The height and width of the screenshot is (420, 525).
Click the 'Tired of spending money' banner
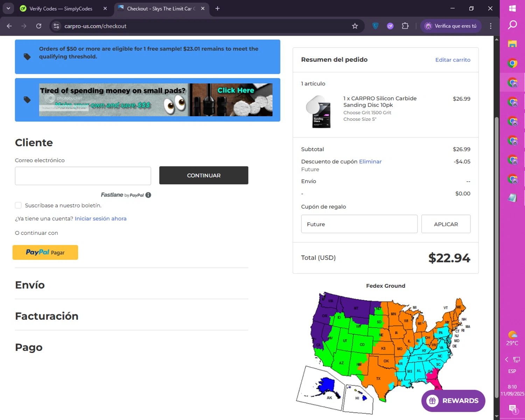tap(156, 100)
